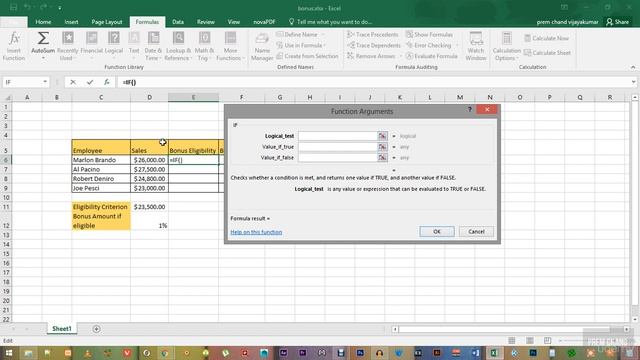Open the Watch Window

(476, 46)
